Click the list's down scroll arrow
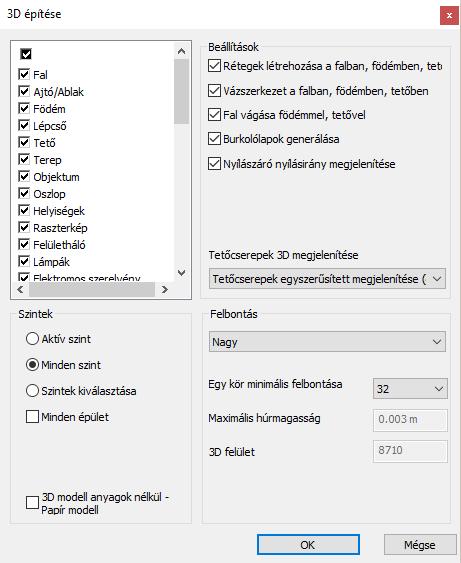 tap(182, 273)
